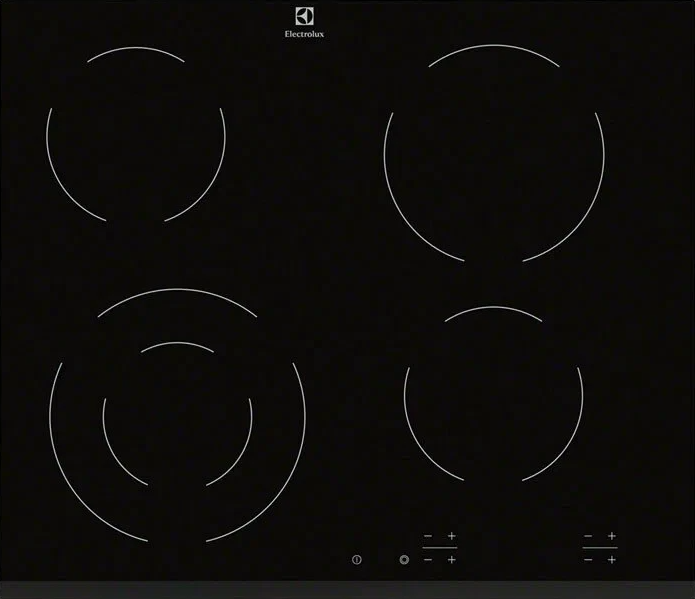
Task: Click the Electrolux wordmark text
Action: tap(304, 34)
